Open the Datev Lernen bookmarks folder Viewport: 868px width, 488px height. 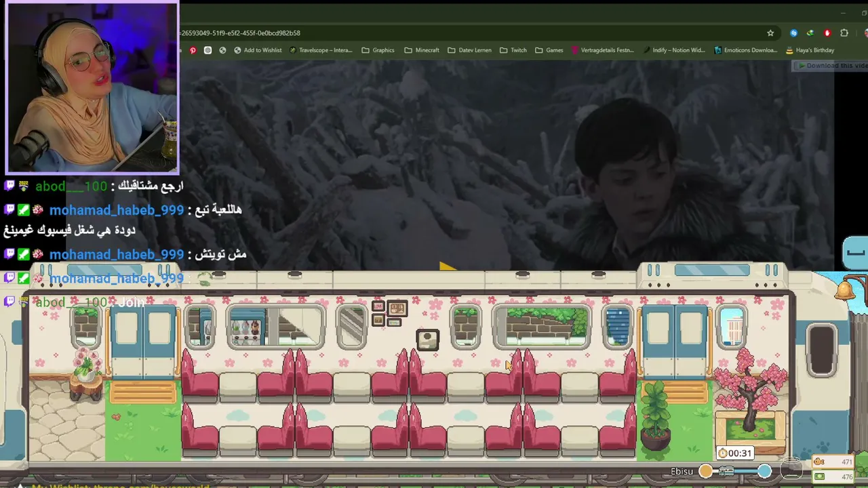[469, 50]
